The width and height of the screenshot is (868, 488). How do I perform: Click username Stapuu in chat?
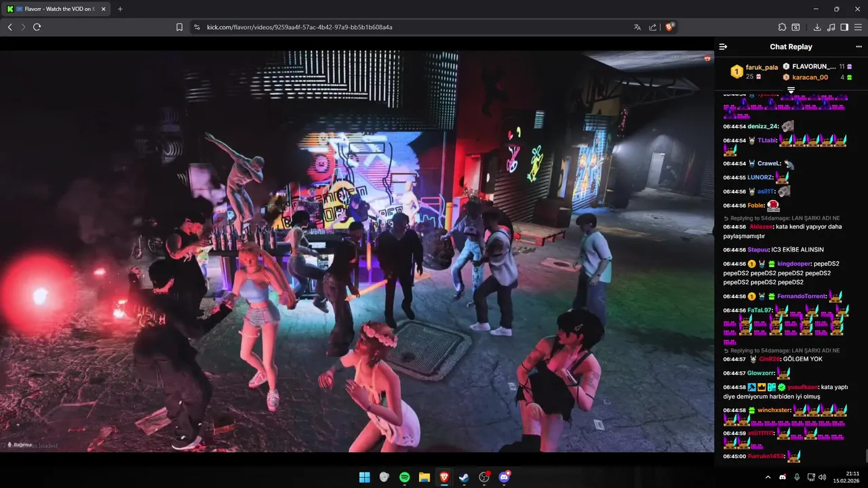[758, 250]
